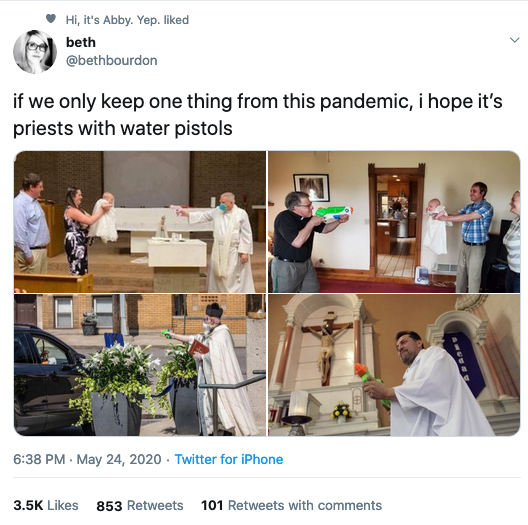528x525 pixels.
Task: Open beth's profile avatar photo
Action: pos(35,52)
